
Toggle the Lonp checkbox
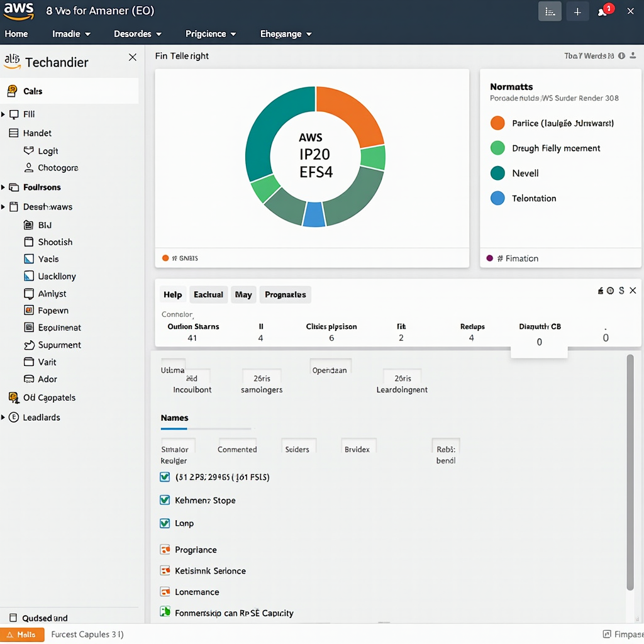point(165,523)
